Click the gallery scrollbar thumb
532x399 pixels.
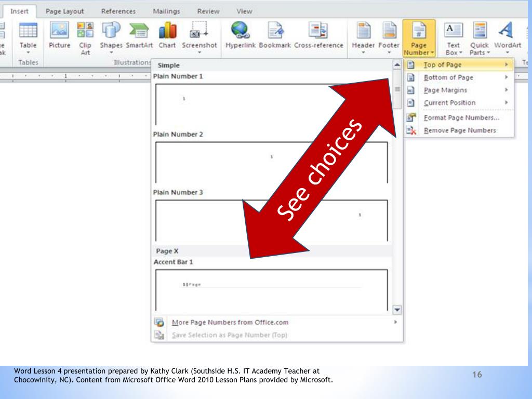(x=397, y=89)
